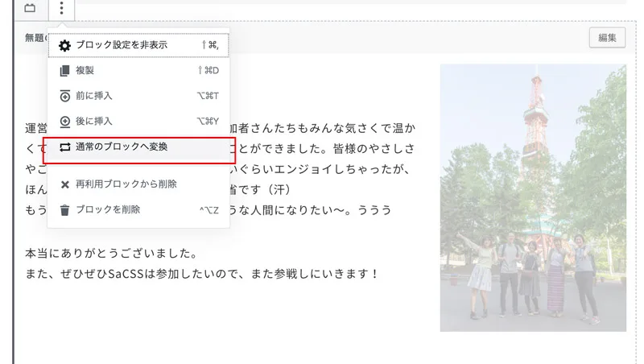The width and height of the screenshot is (644, 364).
Task: Click the 無題 block title label
Action: (35, 38)
